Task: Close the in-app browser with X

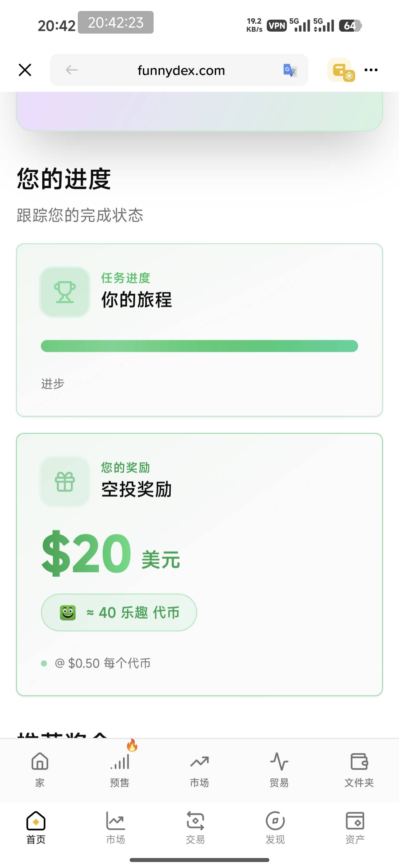Action: [25, 70]
